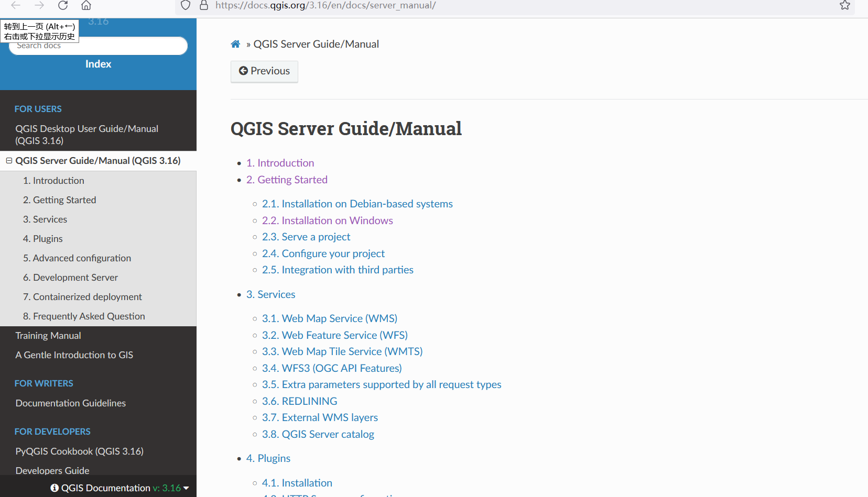Open 3.4 WFS3 (OGC API Features)
Viewport: 868px width, 497px height.
tap(331, 368)
